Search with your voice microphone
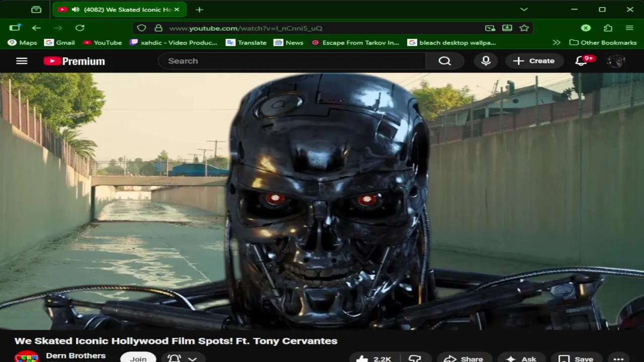Screen dimensions: 644x362 (x=486, y=61)
